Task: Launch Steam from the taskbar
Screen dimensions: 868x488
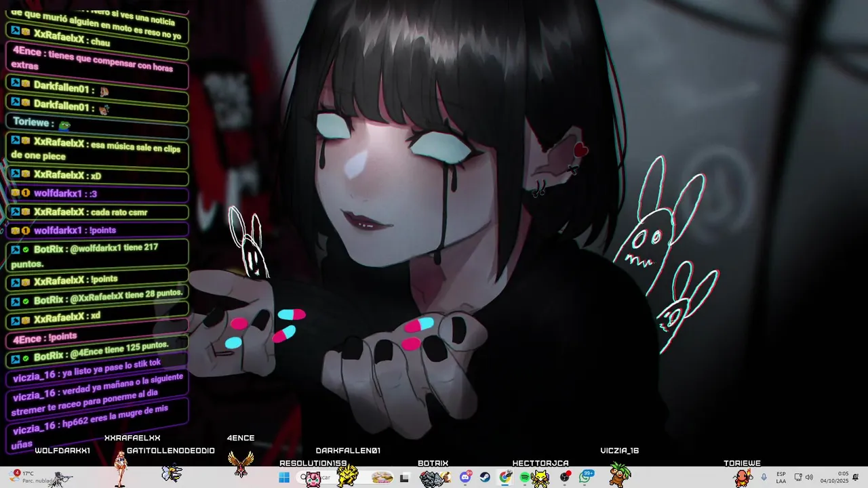Action: coord(486,478)
